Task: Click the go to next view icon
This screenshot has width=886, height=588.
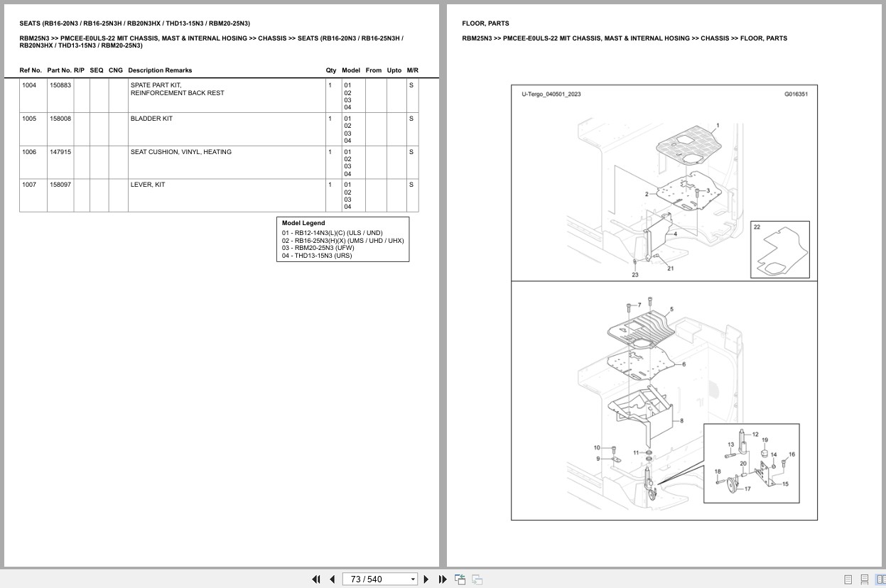Action: [x=477, y=579]
